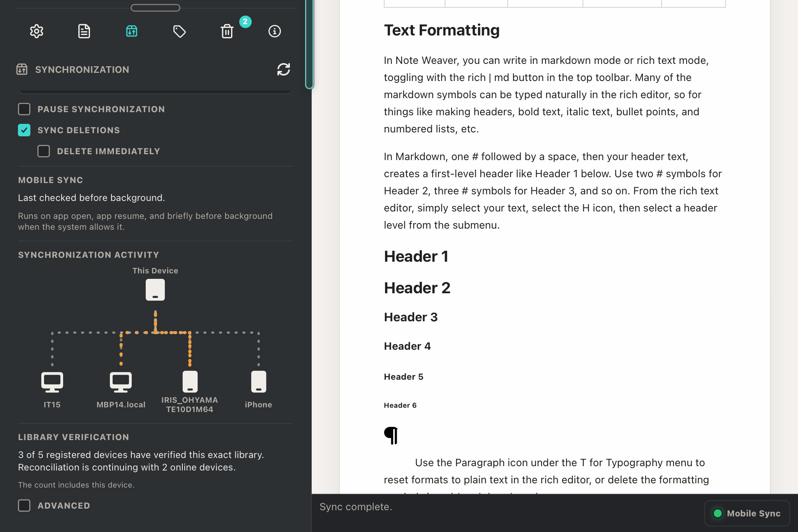Click the teal vertical scrollbar
The height and width of the screenshot is (532, 798).
click(x=309, y=44)
